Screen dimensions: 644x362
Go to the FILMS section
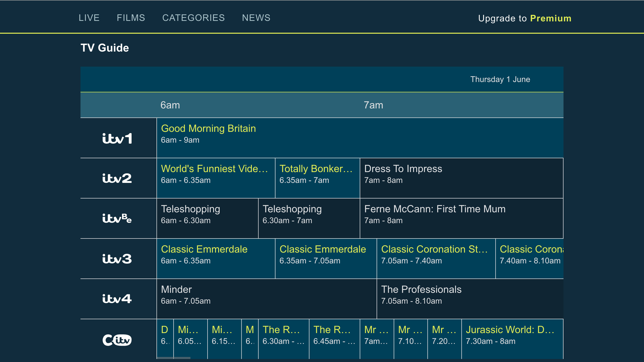(131, 18)
